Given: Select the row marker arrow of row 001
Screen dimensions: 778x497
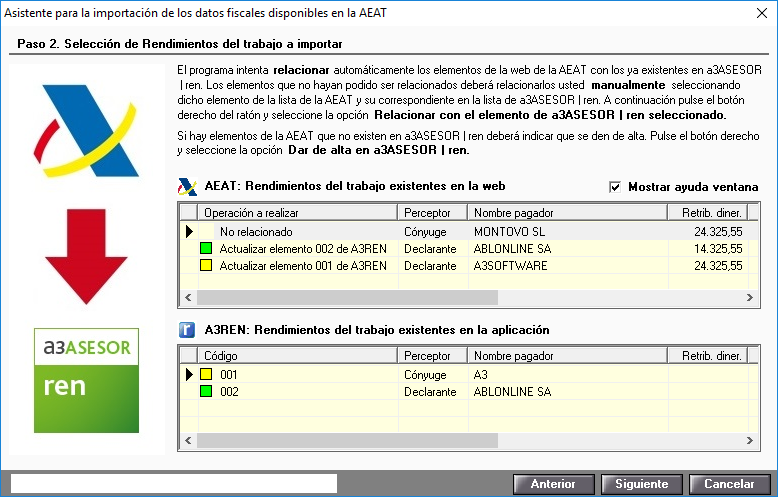Looking at the screenshot, I should [189, 374].
